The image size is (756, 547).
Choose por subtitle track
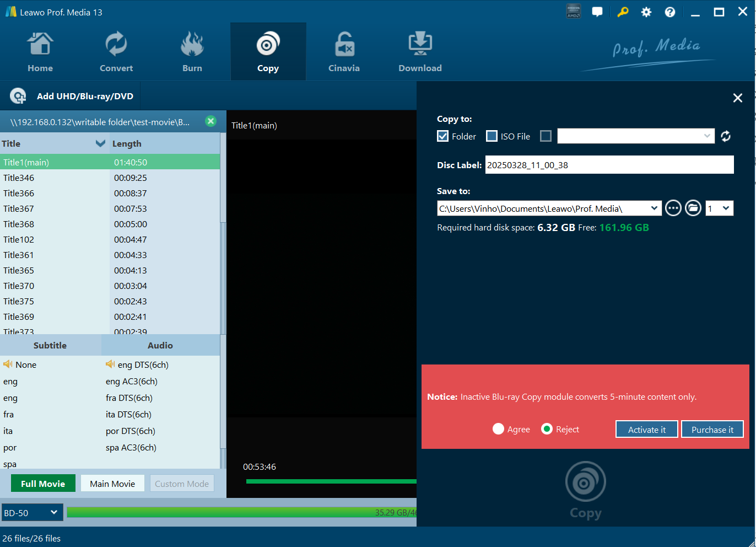[10, 447]
